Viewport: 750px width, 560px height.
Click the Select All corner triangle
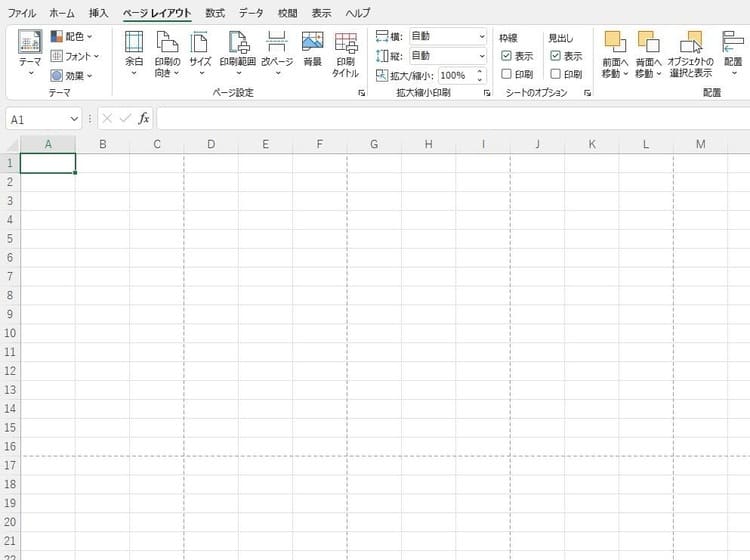point(13,144)
